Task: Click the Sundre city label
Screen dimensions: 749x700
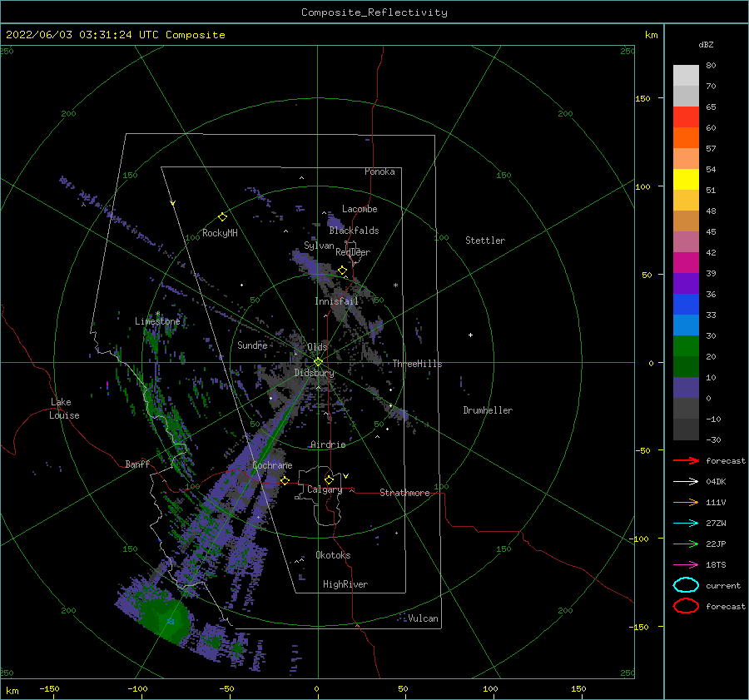Action: click(x=252, y=345)
